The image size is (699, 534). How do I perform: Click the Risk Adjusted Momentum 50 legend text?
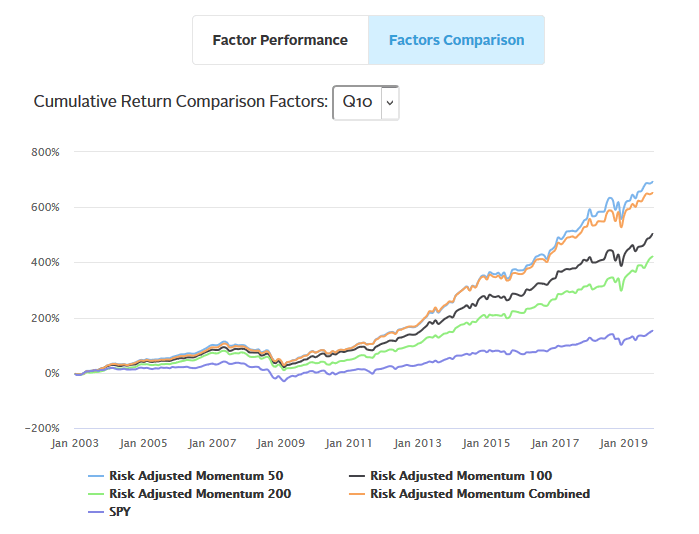(196, 476)
